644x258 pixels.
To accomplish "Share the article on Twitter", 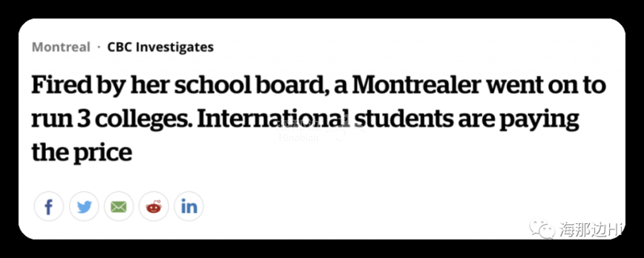I will 84,206.
